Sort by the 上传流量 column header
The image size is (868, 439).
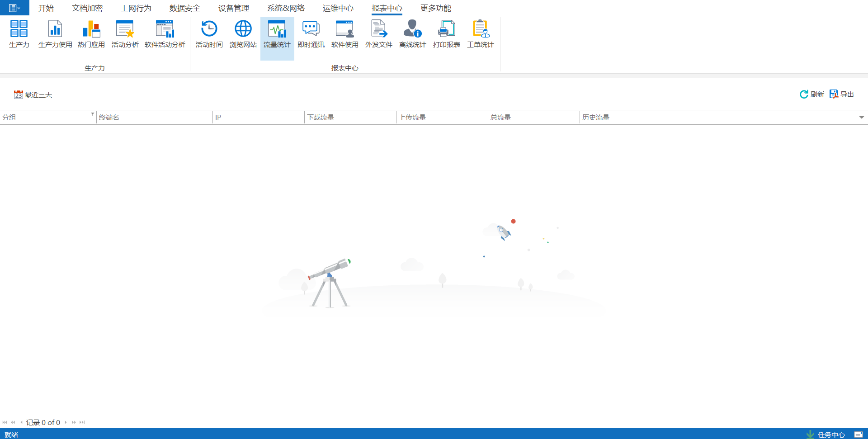(x=442, y=118)
